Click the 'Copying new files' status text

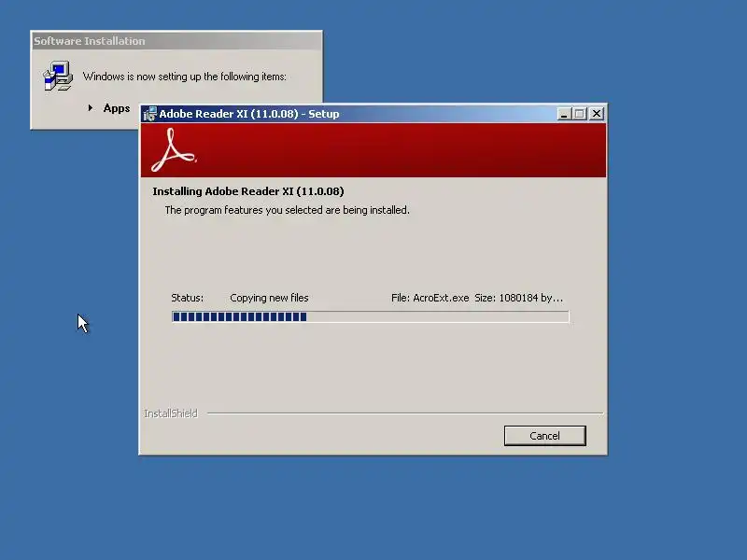tap(269, 298)
